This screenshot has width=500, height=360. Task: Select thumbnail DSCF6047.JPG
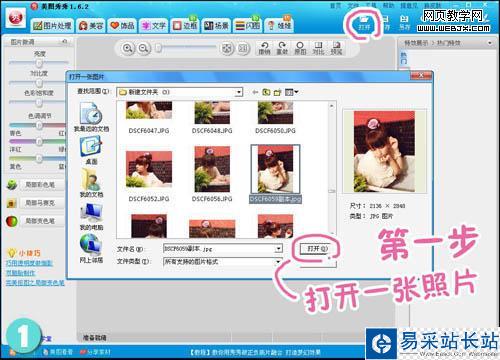(x=149, y=117)
